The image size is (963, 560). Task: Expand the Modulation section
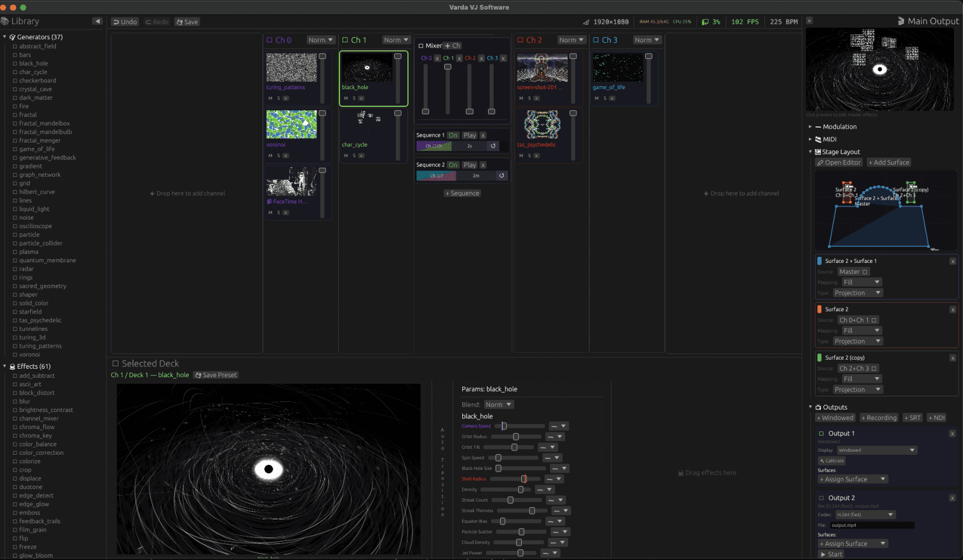pyautogui.click(x=810, y=127)
